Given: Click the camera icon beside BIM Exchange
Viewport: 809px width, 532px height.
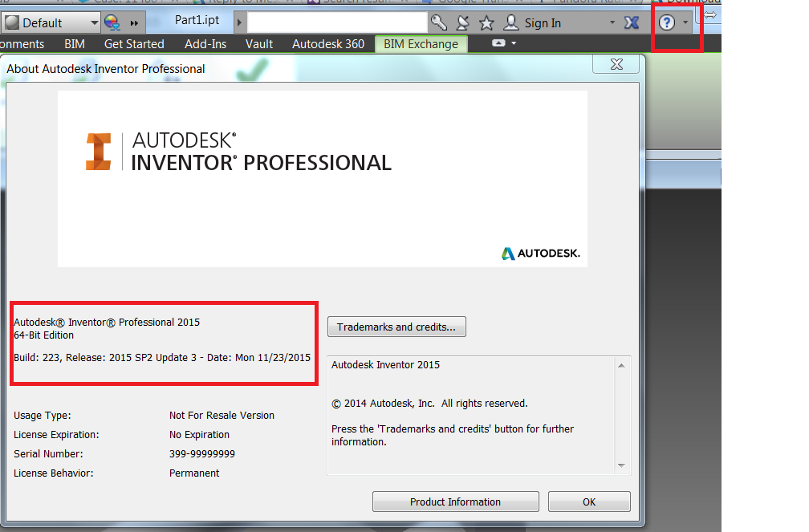Looking at the screenshot, I should [498, 43].
